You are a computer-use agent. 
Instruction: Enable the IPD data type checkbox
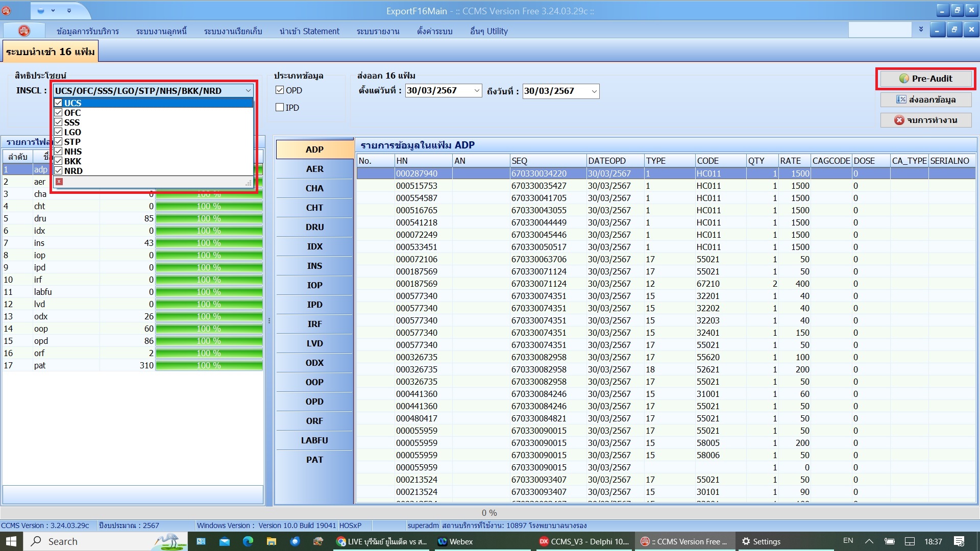[x=280, y=108]
